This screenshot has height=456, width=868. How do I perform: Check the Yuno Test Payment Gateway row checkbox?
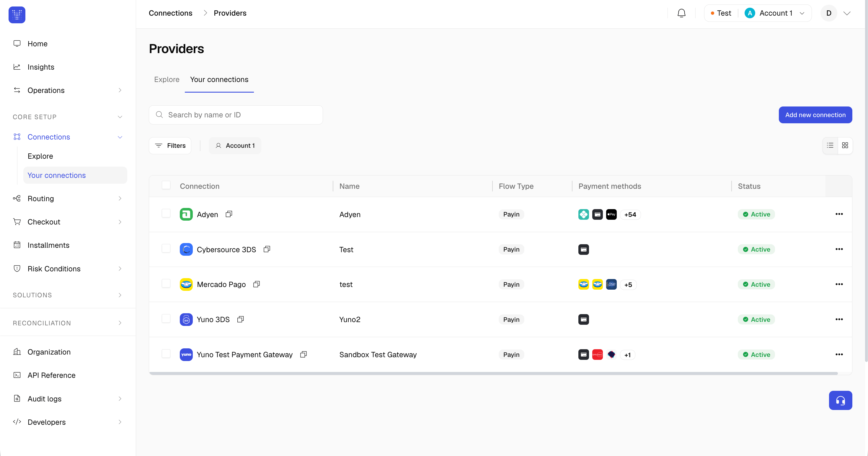[x=166, y=353]
